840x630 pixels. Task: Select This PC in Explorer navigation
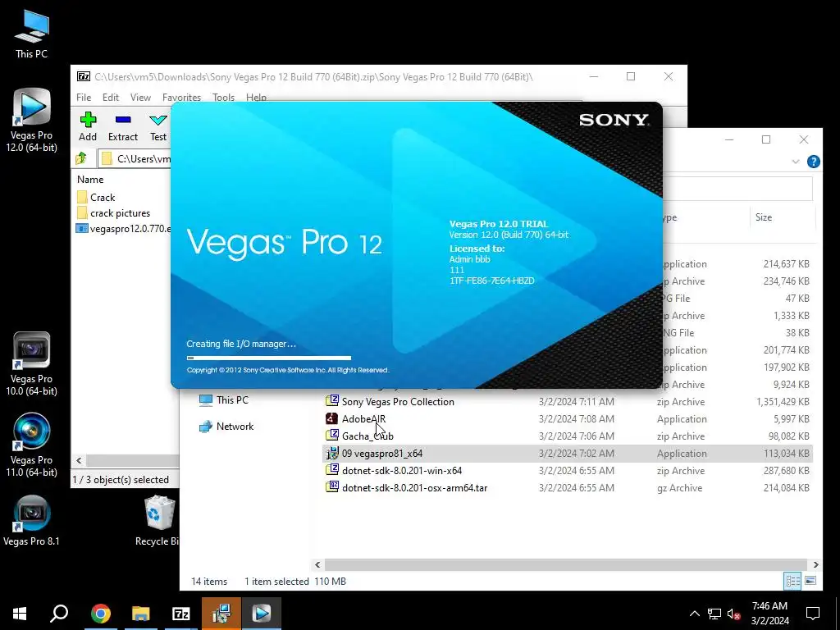(224, 400)
